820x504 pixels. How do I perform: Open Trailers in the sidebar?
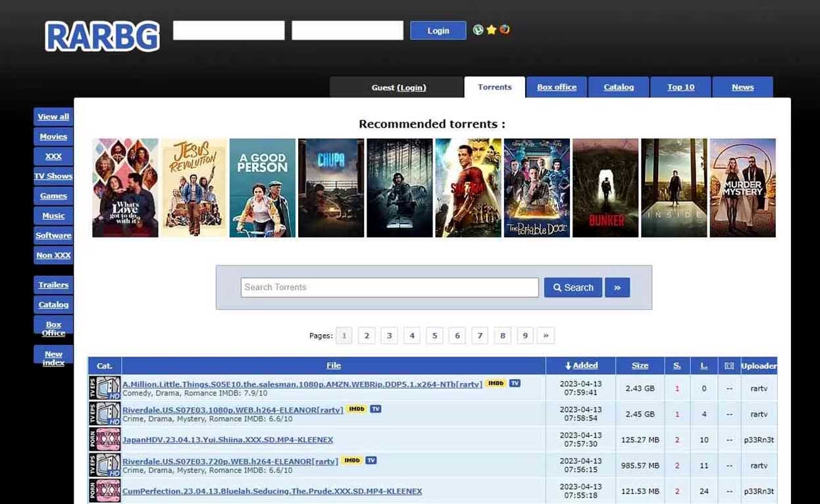(53, 285)
